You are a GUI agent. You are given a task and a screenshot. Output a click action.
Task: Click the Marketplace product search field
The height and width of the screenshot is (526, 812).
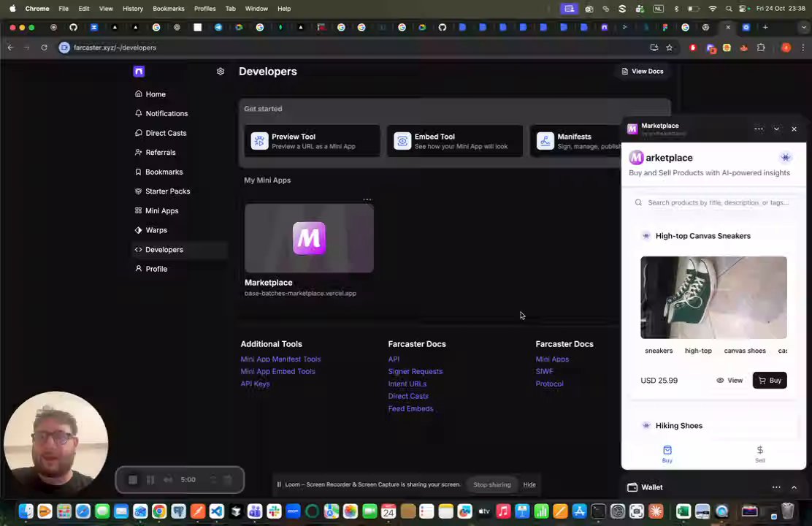click(x=713, y=202)
